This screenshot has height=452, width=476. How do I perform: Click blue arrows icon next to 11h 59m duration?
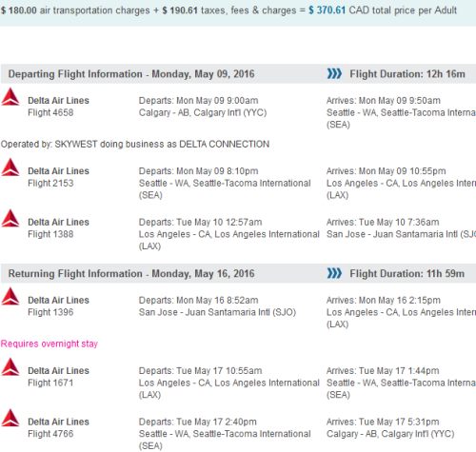(x=334, y=273)
